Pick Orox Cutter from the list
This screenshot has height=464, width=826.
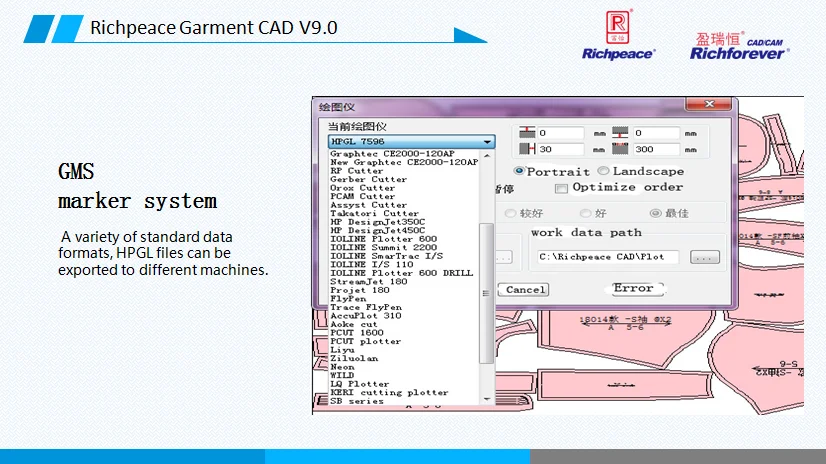(x=362, y=187)
